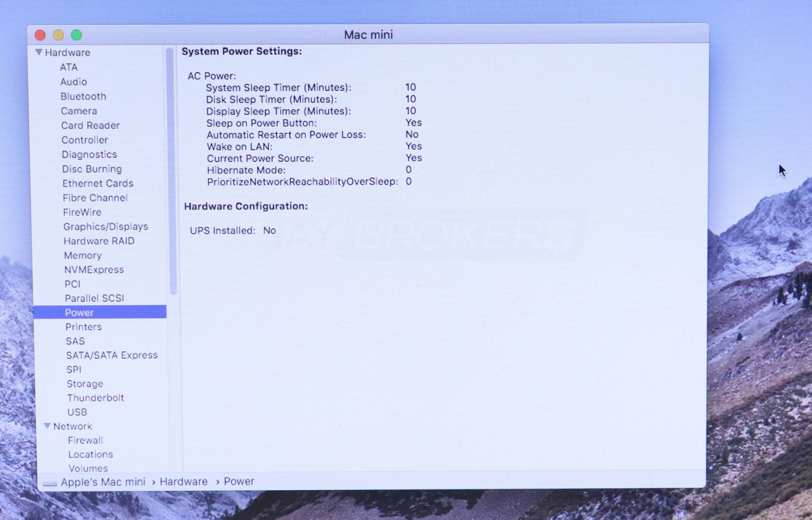Click Apple's Mac mini in path bar
This screenshot has height=520, width=812.
tap(103, 482)
